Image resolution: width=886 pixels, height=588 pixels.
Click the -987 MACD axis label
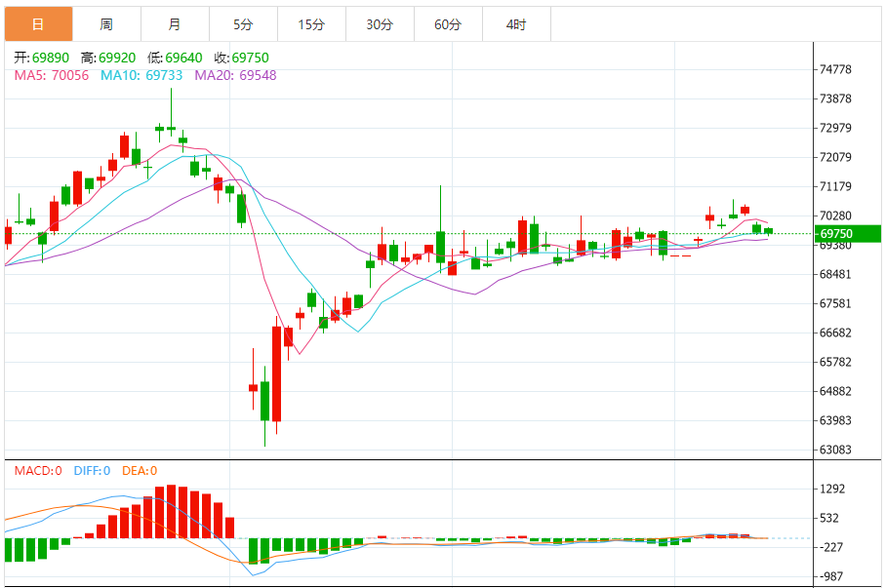[831, 576]
